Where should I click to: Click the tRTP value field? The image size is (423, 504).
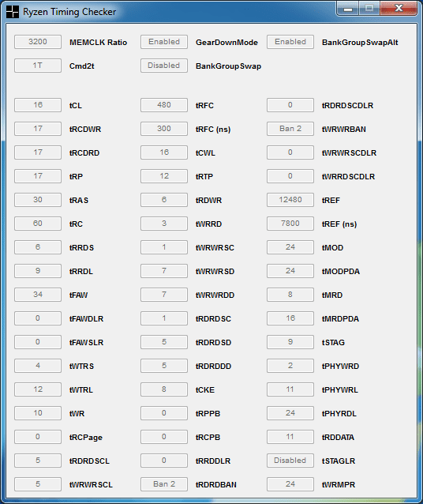click(164, 176)
